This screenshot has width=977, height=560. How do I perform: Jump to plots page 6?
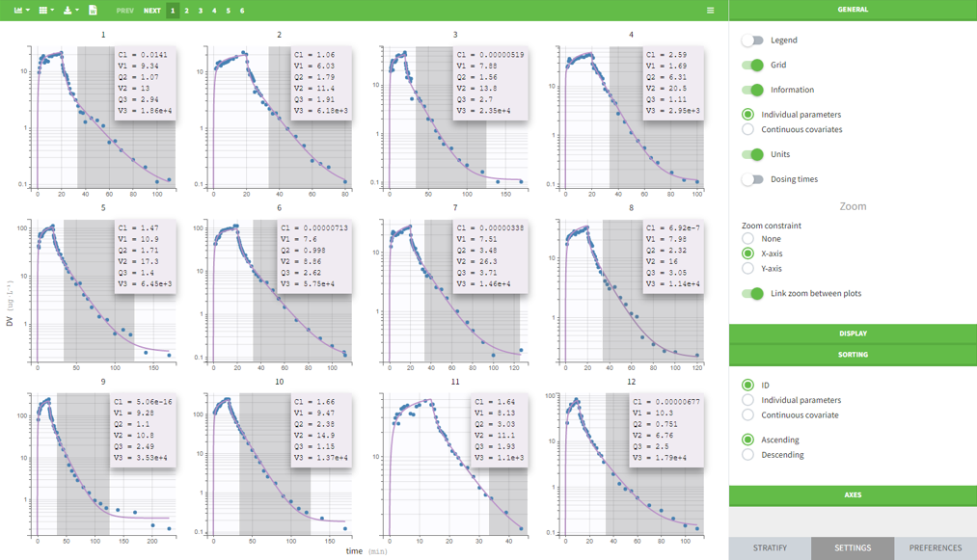(242, 11)
